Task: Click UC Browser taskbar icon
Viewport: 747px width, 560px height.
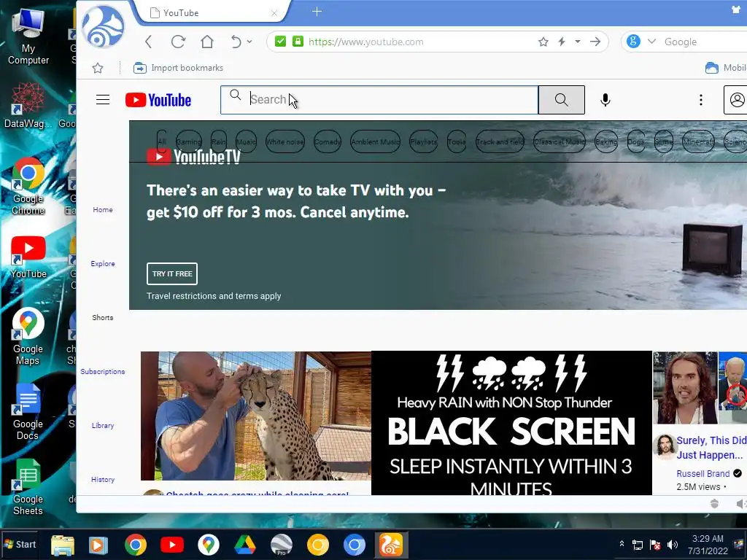Action: 391,545
